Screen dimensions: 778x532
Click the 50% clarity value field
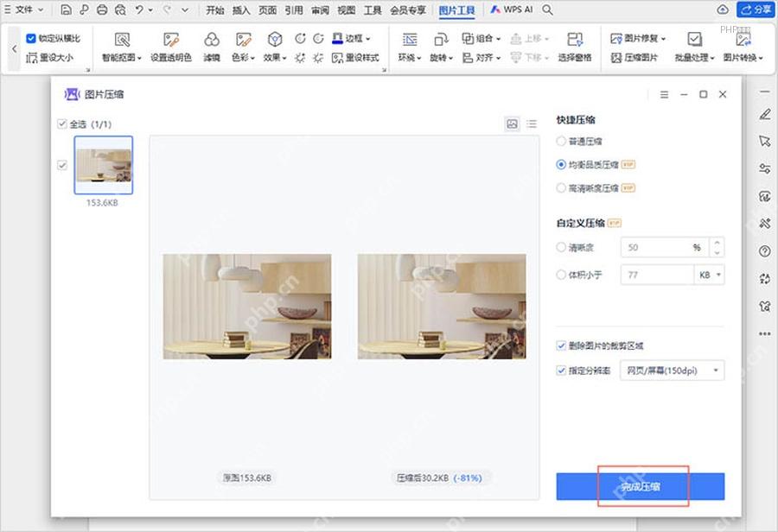tap(666, 247)
